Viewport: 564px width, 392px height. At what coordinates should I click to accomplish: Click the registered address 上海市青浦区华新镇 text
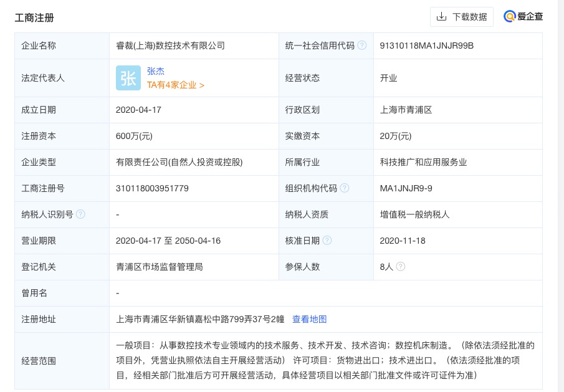pos(200,319)
